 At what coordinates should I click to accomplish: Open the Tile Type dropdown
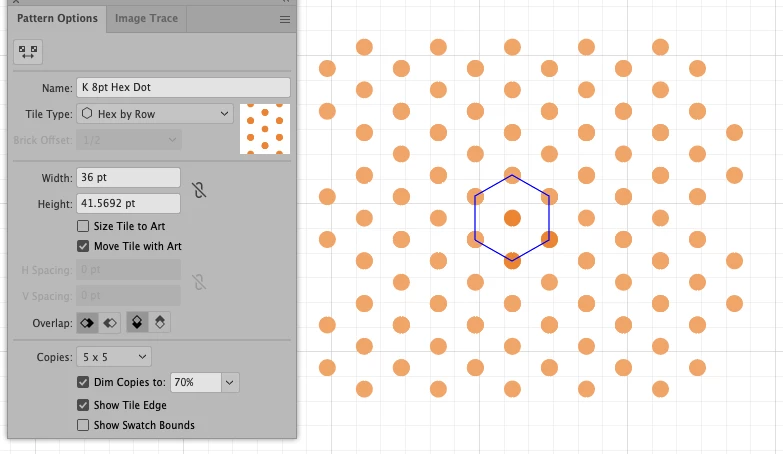pyautogui.click(x=155, y=114)
